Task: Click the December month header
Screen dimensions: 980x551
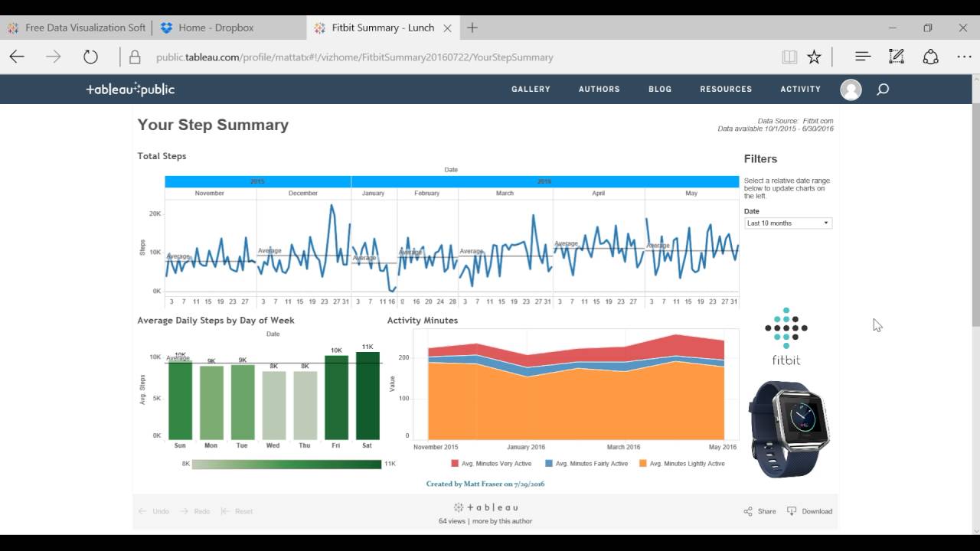Action: point(303,194)
